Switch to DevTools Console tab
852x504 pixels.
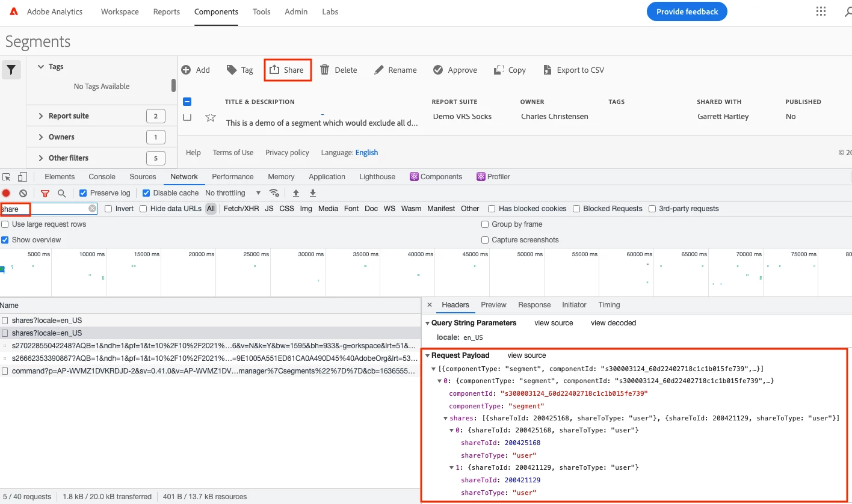tap(102, 177)
